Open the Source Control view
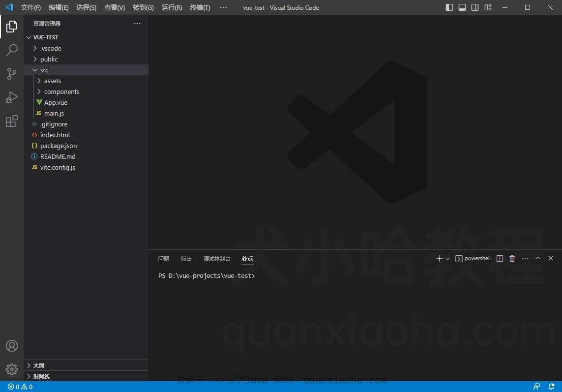The height and width of the screenshot is (392, 562). (12, 74)
